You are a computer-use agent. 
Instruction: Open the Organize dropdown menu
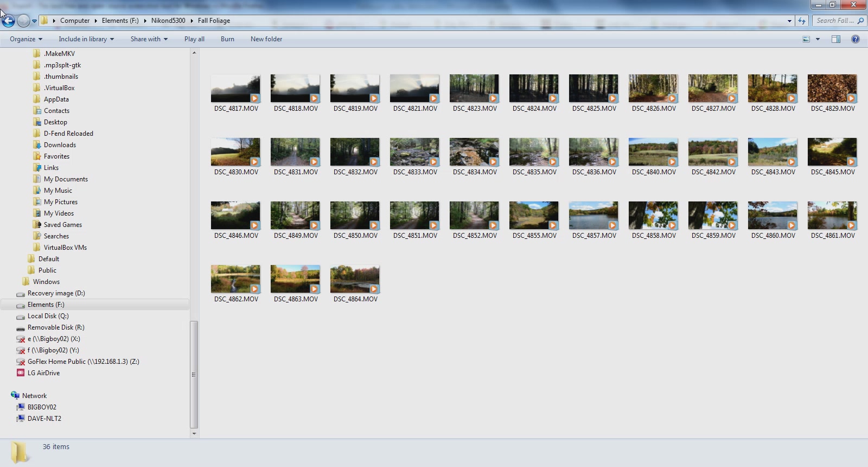[25, 39]
